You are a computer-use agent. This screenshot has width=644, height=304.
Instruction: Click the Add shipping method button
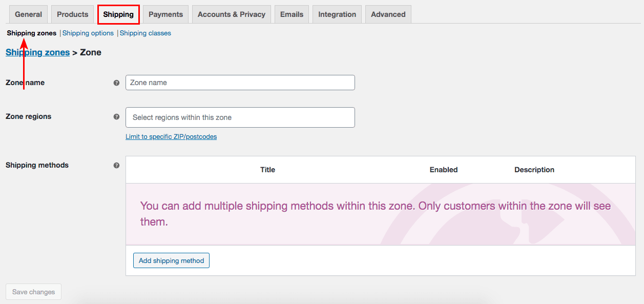coord(171,260)
